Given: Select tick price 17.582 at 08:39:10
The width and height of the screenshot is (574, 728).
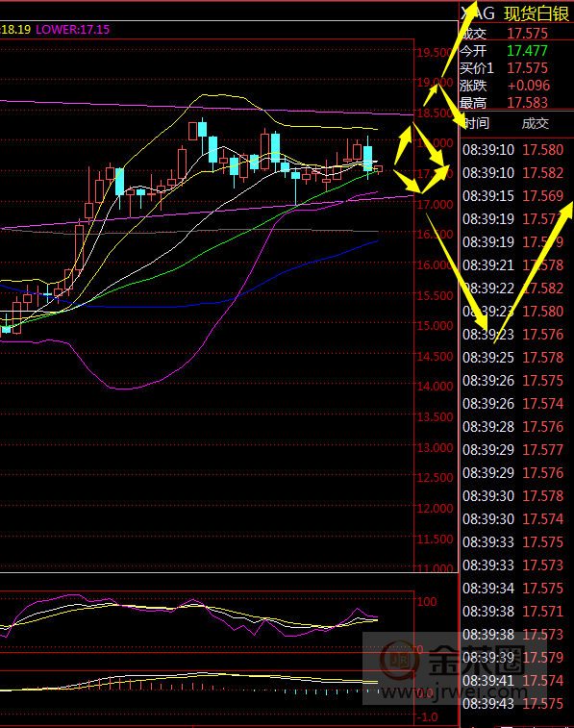Looking at the screenshot, I should [543, 173].
